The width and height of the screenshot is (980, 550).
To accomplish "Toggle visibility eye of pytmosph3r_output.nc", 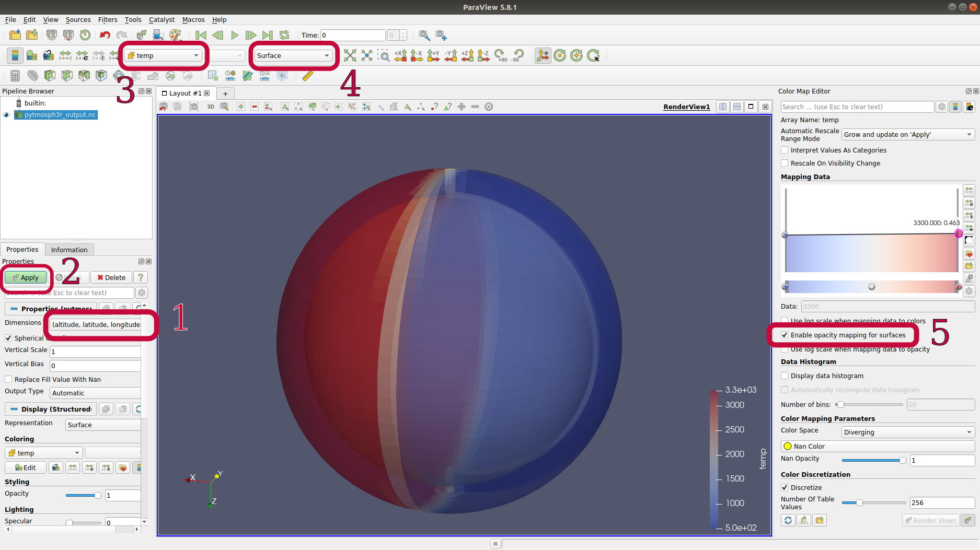I will (6, 115).
